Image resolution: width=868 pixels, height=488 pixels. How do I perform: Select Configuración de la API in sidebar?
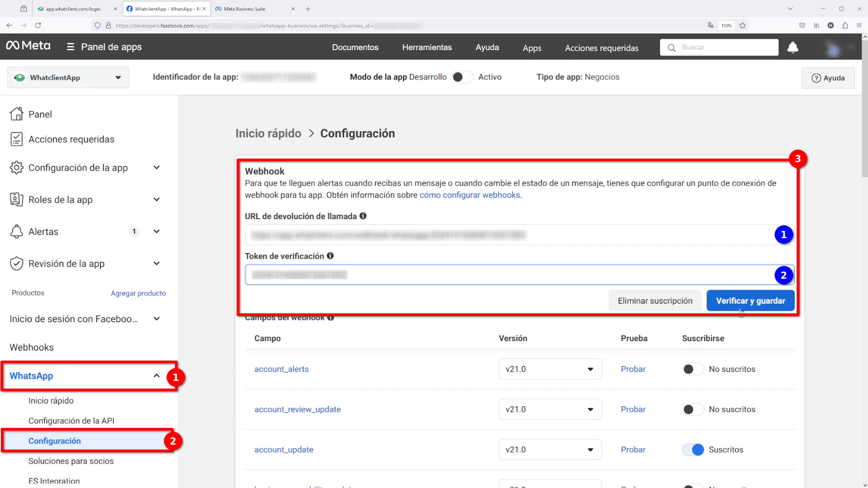click(x=71, y=421)
